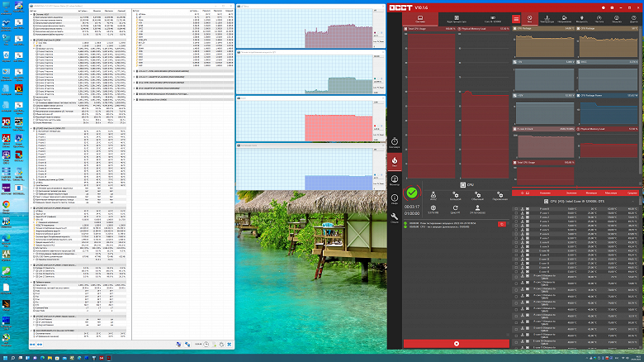Open the CPU test selector dropdown in OCCT
This screenshot has height=362, width=644.
[x=466, y=184]
